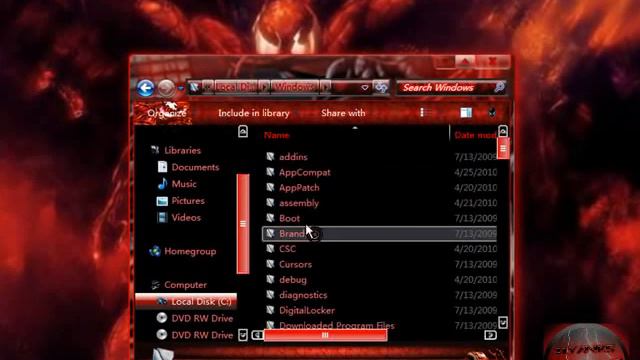Screen dimensions: 640x360
Task: Click file list scroll up arrow
Action: point(503,131)
